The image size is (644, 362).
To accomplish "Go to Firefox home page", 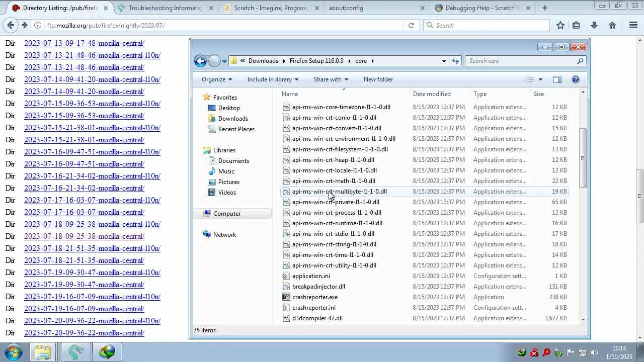I will coord(612,25).
